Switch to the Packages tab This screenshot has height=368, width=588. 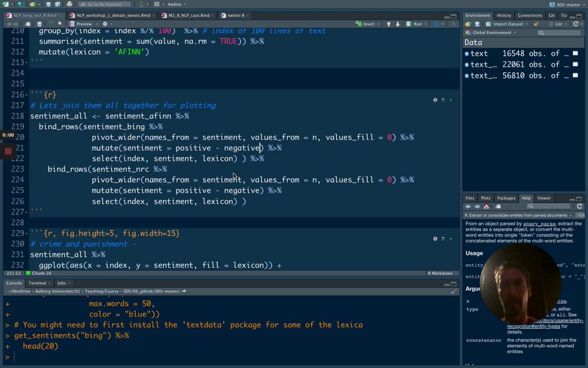tap(506, 198)
